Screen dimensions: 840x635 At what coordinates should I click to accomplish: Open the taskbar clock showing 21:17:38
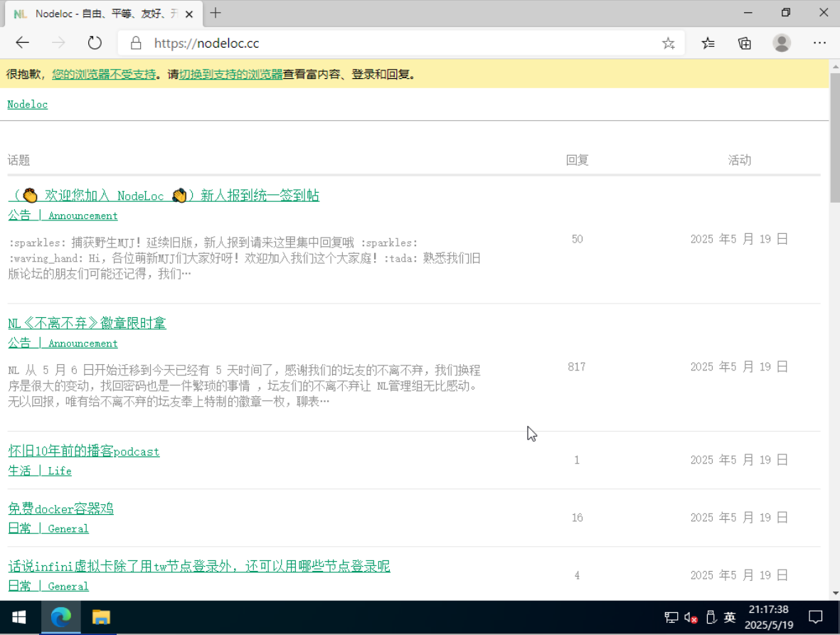tap(769, 617)
